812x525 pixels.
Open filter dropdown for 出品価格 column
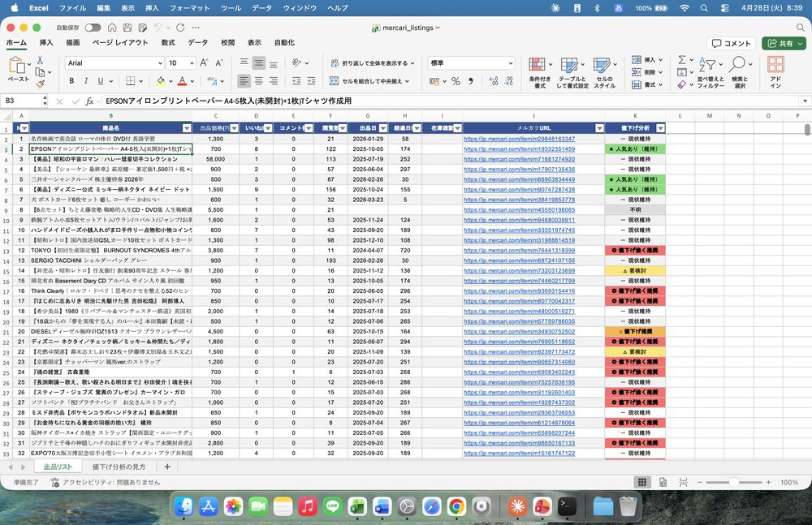tap(234, 128)
